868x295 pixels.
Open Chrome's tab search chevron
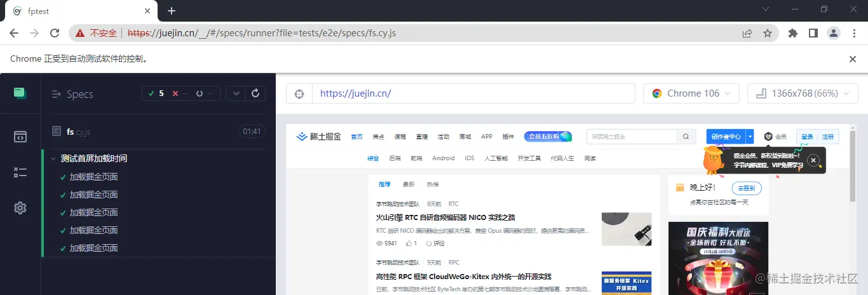(766, 9)
